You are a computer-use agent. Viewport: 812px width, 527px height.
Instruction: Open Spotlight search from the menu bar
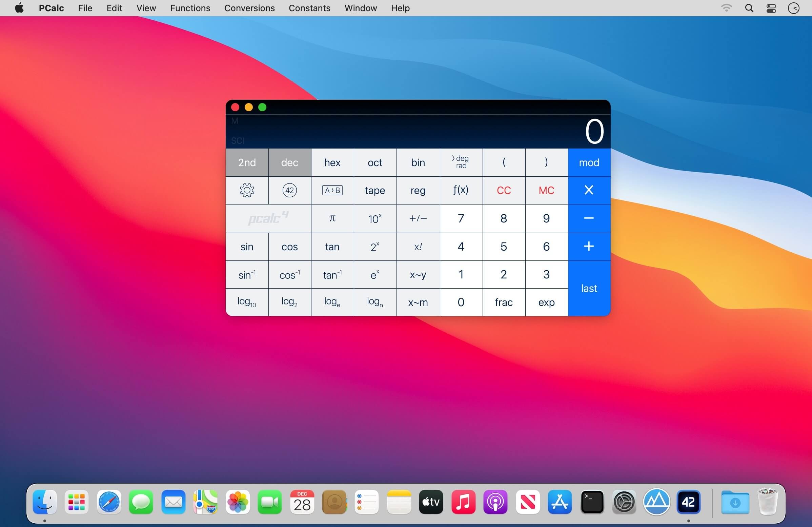(x=749, y=8)
